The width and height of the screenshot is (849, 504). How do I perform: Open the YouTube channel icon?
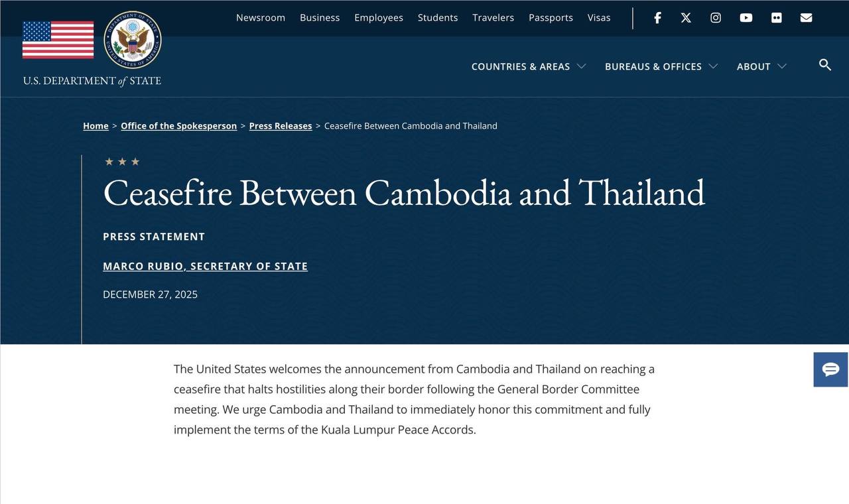pos(746,18)
